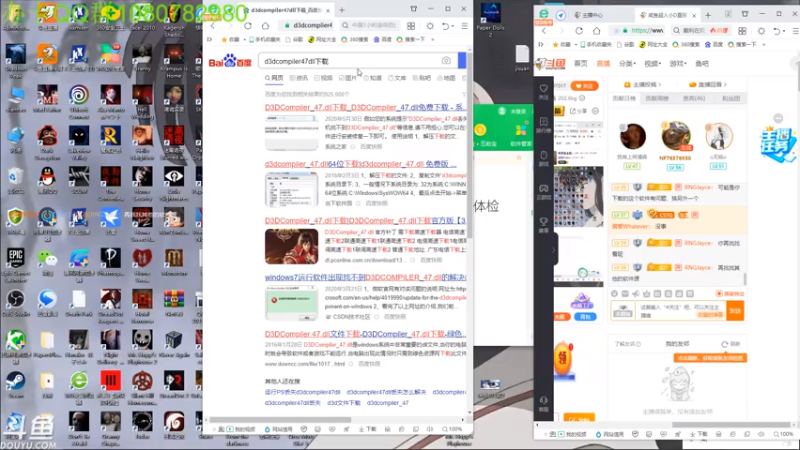Click the blue Baidu search button
The image size is (800, 450).
pos(462,61)
